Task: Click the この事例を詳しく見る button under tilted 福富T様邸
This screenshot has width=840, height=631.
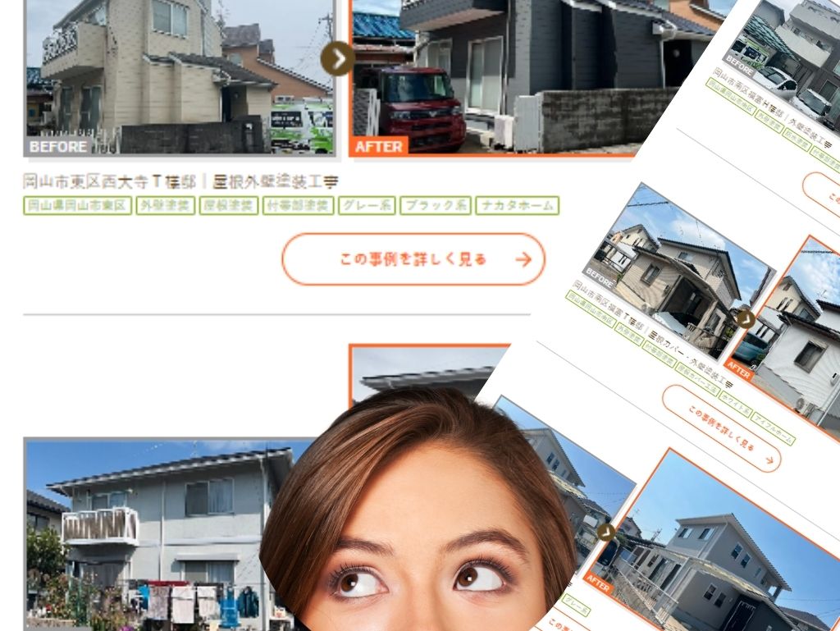Action: click(721, 428)
